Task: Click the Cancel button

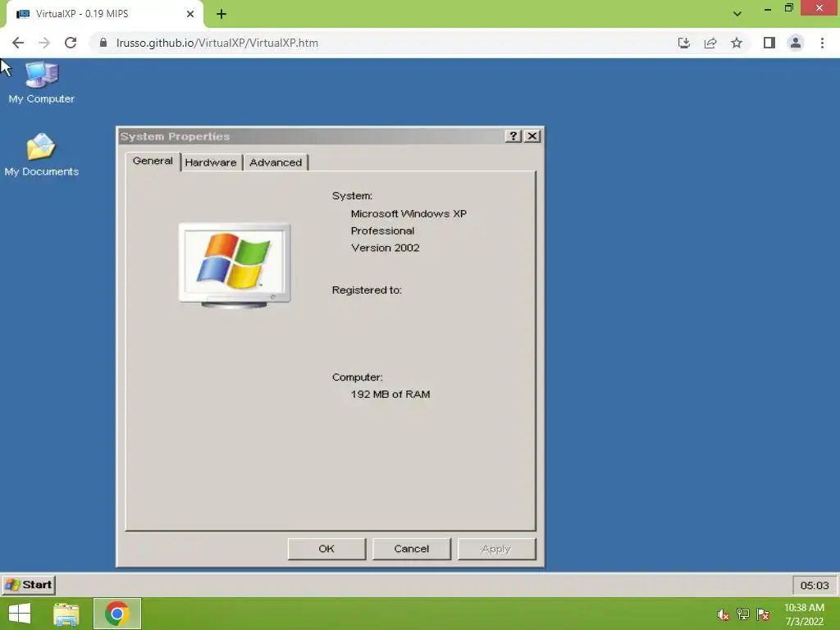Action: click(x=412, y=549)
